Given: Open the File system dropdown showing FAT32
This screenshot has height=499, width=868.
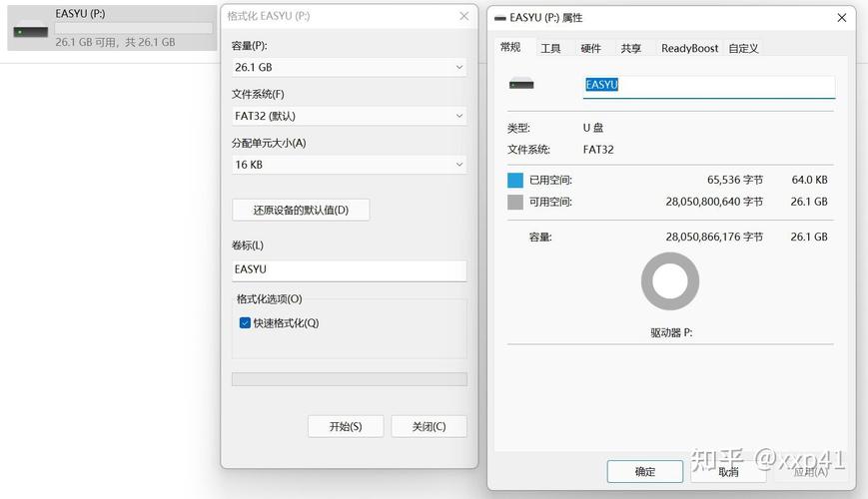Looking at the screenshot, I should coord(349,116).
